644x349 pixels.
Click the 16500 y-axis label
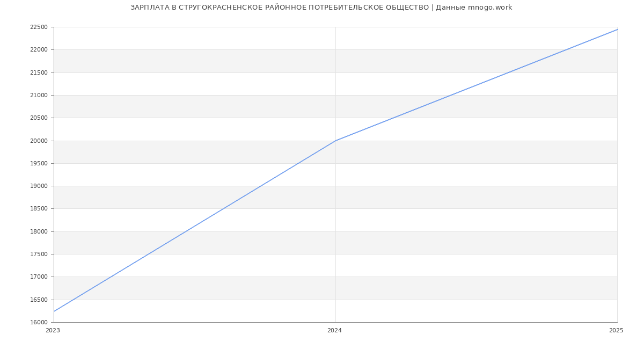pyautogui.click(x=39, y=300)
